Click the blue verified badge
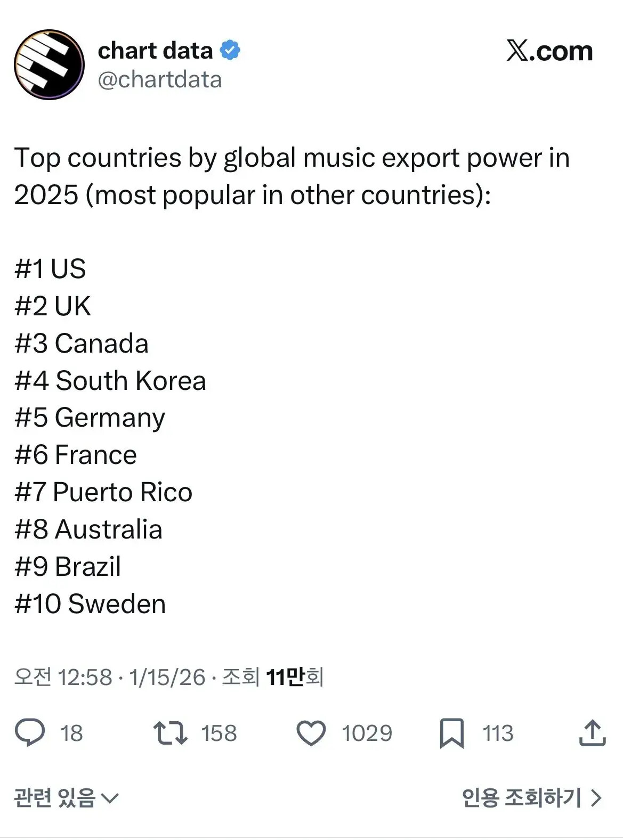Screen dimensions: 623x840 point(230,51)
